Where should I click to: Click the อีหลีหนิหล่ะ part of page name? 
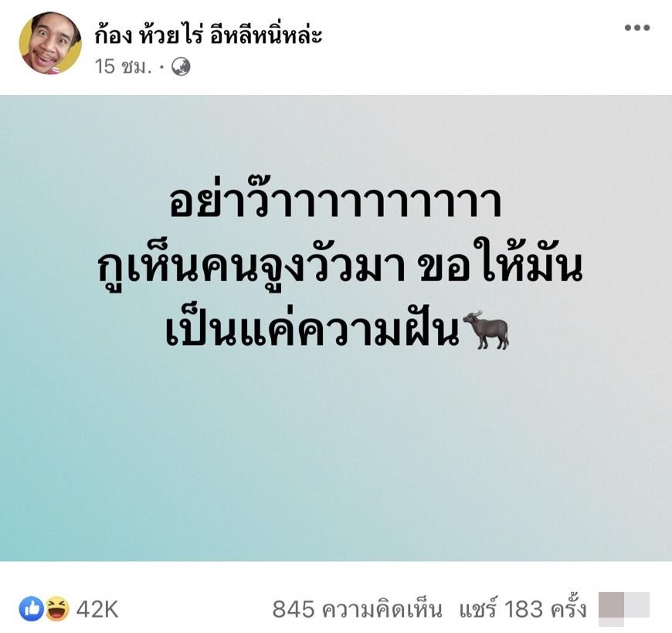266,36
